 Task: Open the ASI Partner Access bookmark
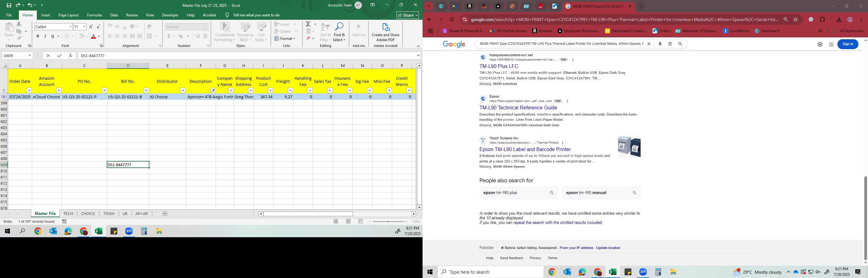(x=508, y=31)
